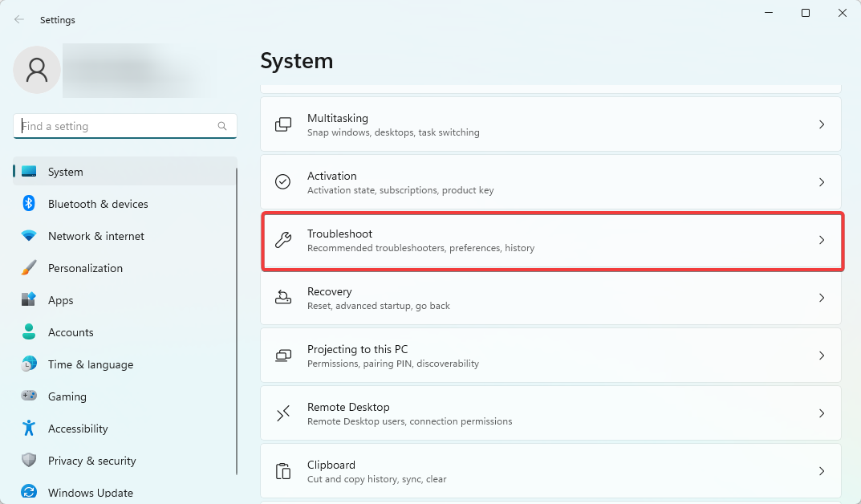Image resolution: width=861 pixels, height=504 pixels.
Task: Select Apps in the sidebar
Action: tap(61, 300)
